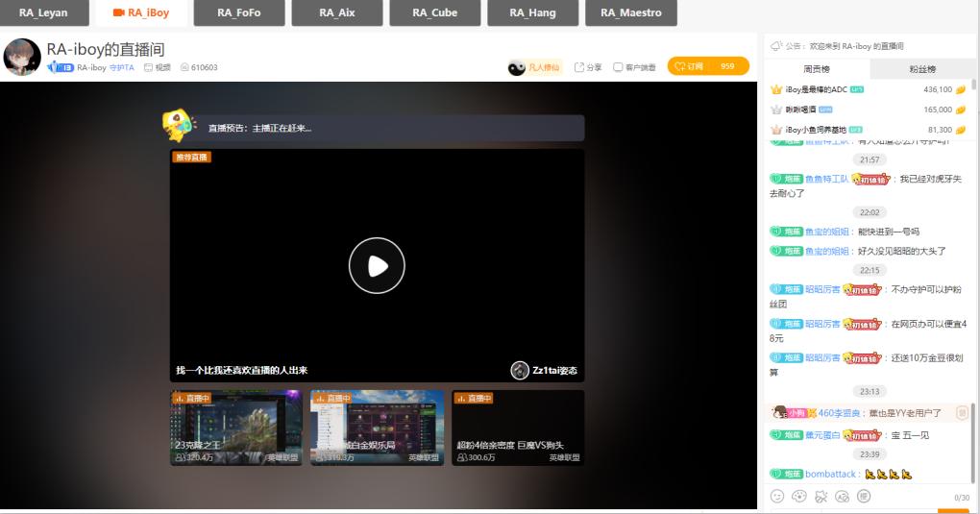Viewport: 980px width, 514px height.
Task: Click username 460李盟奥 in chat
Action: pos(840,413)
